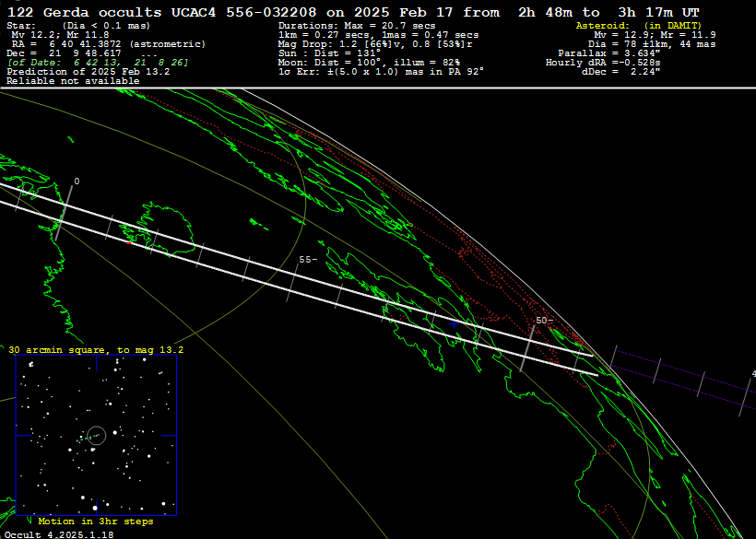756x539 pixels.
Task: Click the 0 minute marker on path
Action: [x=77, y=182]
